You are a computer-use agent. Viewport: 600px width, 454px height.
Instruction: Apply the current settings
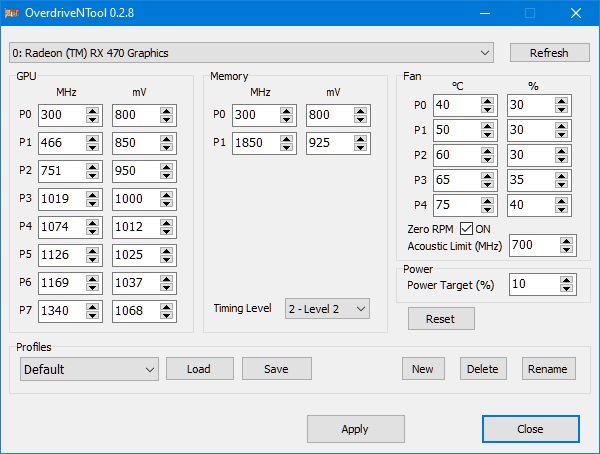click(356, 429)
